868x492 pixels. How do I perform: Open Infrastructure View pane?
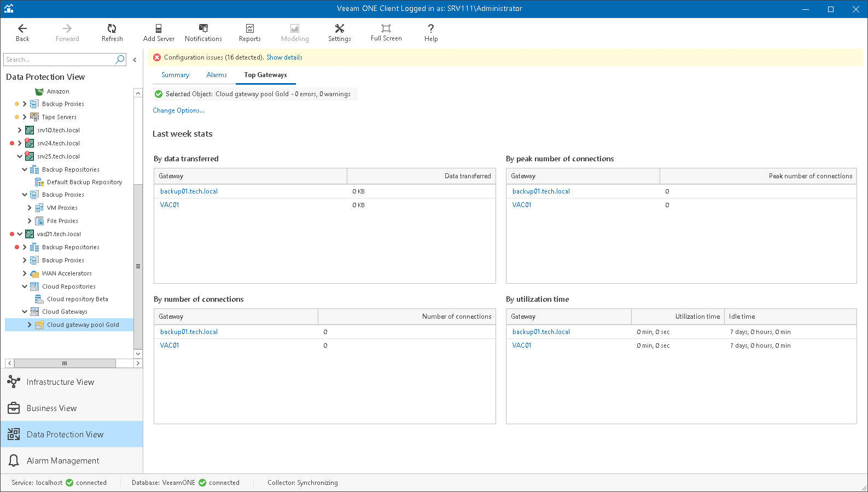[x=72, y=382]
